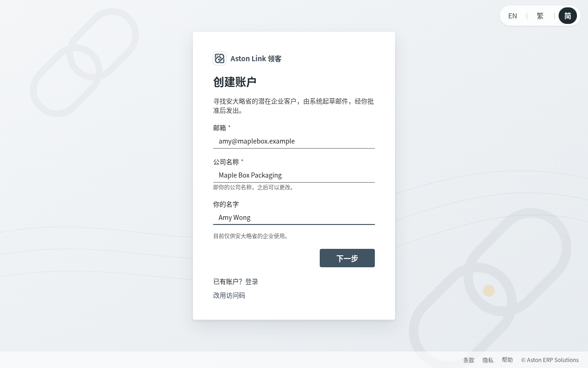Click the 寻找安大略省 description paragraph
The image size is (588, 368).
coord(294,106)
